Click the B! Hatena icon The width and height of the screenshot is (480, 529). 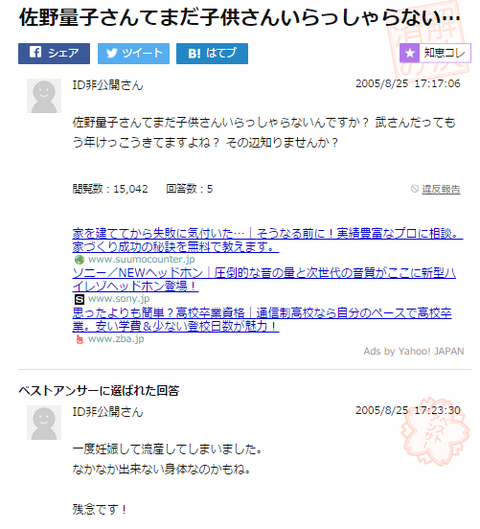194,53
